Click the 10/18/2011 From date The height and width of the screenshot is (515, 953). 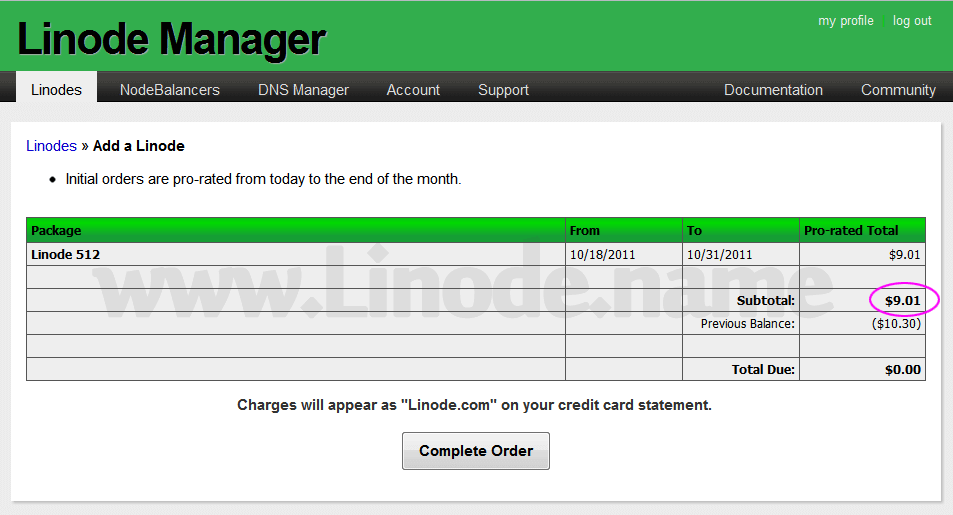[x=602, y=255]
